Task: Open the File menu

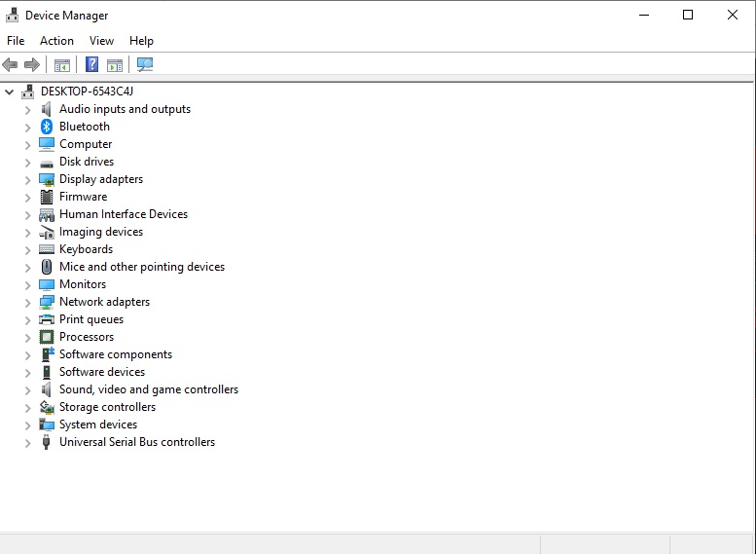Action: (x=16, y=41)
